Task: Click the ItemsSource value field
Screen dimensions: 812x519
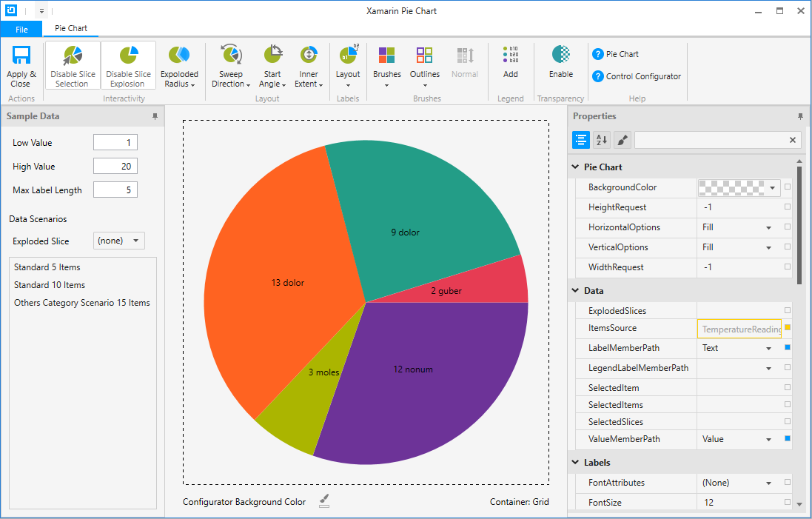Action: click(x=739, y=329)
